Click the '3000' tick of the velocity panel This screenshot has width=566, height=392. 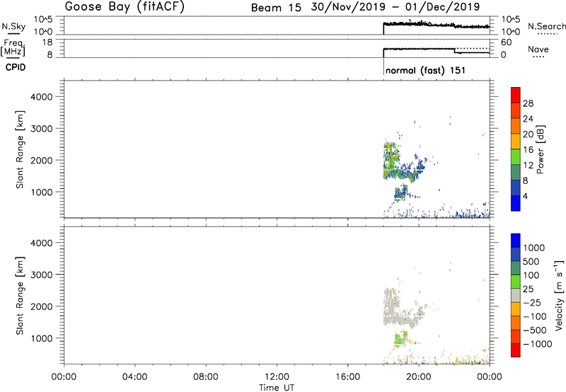coord(42,275)
